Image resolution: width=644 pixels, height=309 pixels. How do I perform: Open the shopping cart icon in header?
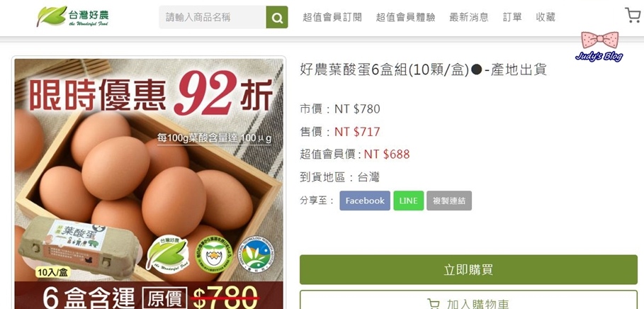point(633,15)
